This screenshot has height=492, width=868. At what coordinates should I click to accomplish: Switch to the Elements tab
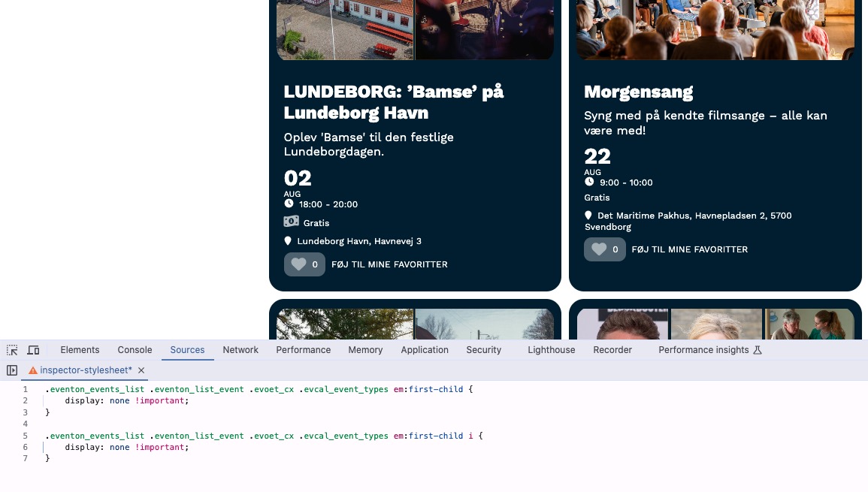80,350
